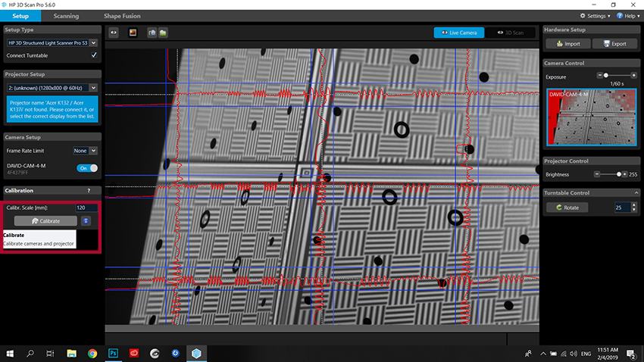Decrease exposure with the minus button
The height and width of the screenshot is (362, 644).
[x=599, y=75]
